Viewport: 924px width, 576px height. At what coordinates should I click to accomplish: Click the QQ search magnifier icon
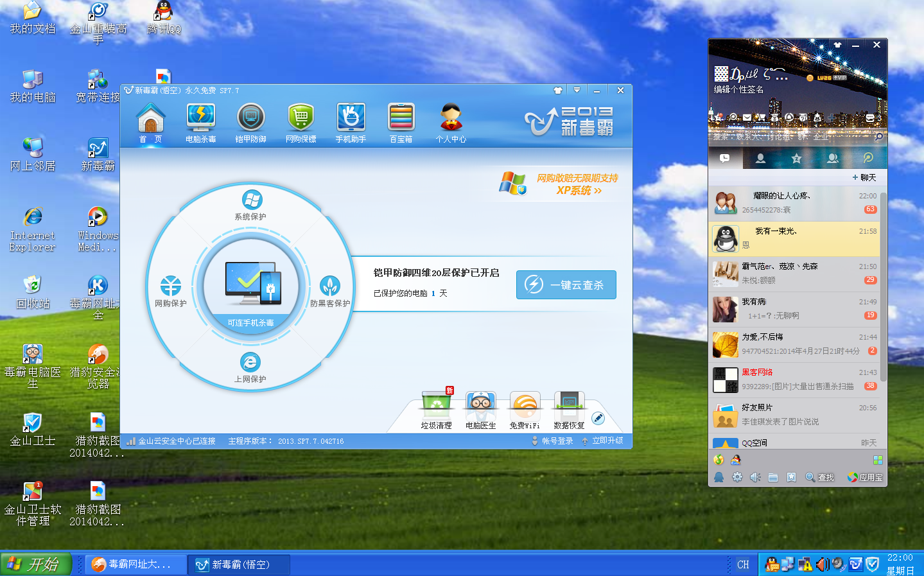879,137
